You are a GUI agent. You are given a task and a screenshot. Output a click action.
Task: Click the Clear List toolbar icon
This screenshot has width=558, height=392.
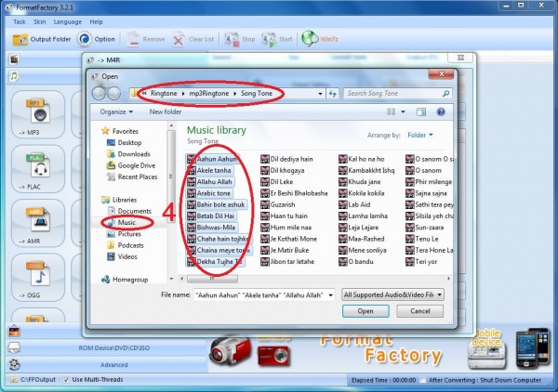point(179,39)
